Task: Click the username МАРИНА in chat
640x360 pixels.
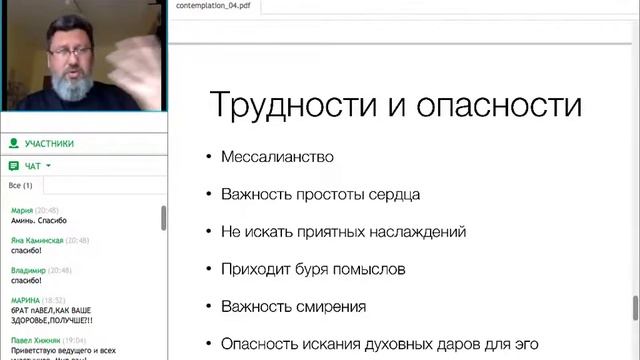Action: (x=25, y=300)
